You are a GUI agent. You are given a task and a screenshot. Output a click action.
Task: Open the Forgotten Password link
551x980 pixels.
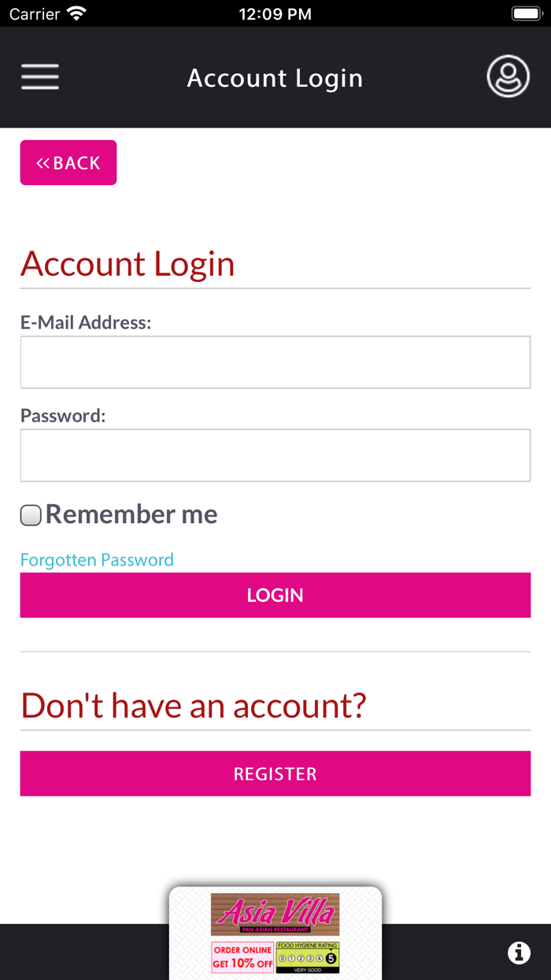pos(97,560)
